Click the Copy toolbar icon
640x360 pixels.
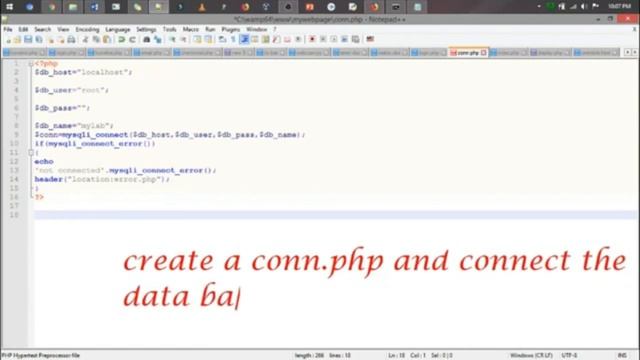[x=96, y=40]
